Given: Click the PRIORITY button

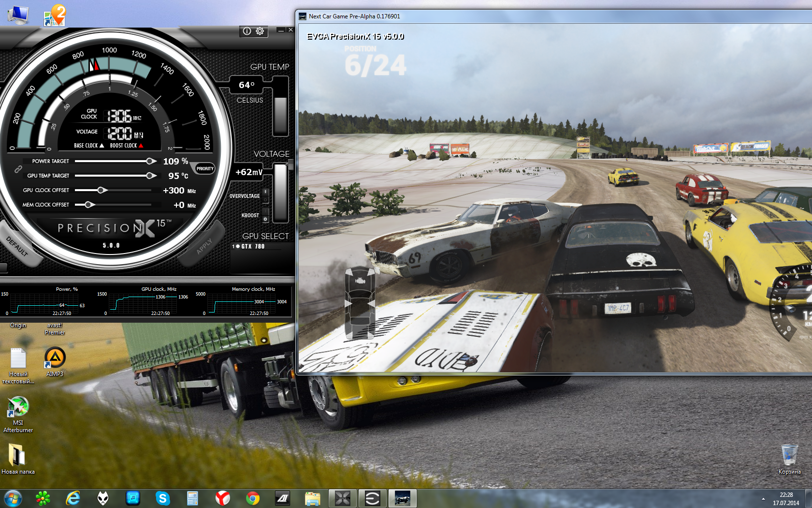Looking at the screenshot, I should tap(205, 169).
